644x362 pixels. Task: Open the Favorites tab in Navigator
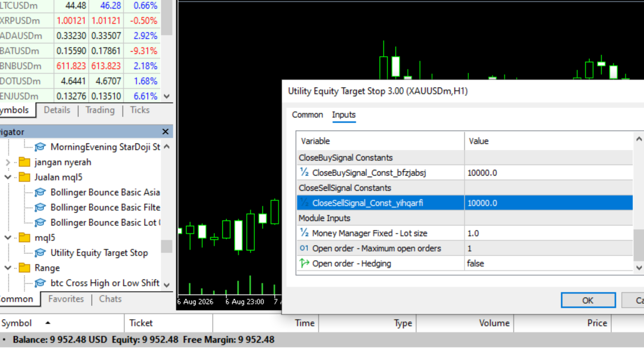tap(66, 299)
